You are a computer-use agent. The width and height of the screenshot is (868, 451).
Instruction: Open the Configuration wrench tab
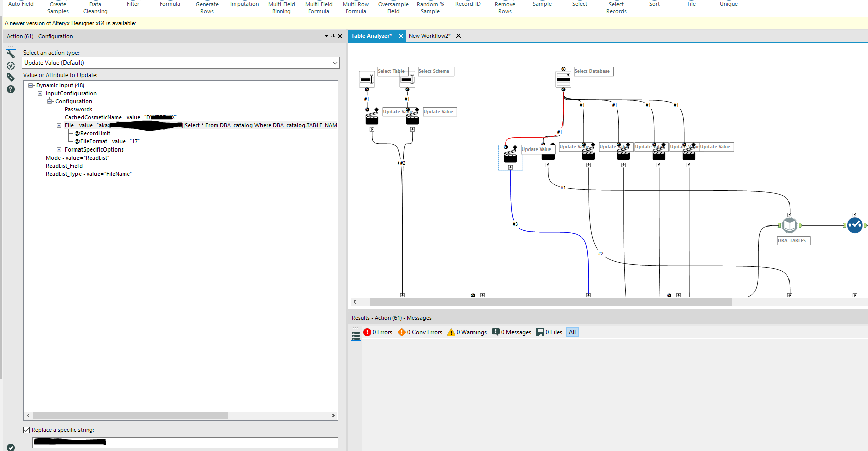pos(11,54)
